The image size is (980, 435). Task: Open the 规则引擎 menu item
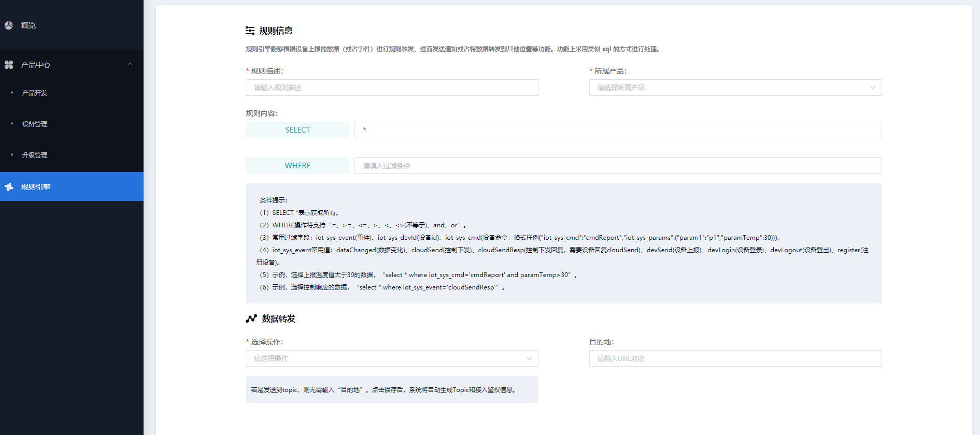(x=36, y=187)
